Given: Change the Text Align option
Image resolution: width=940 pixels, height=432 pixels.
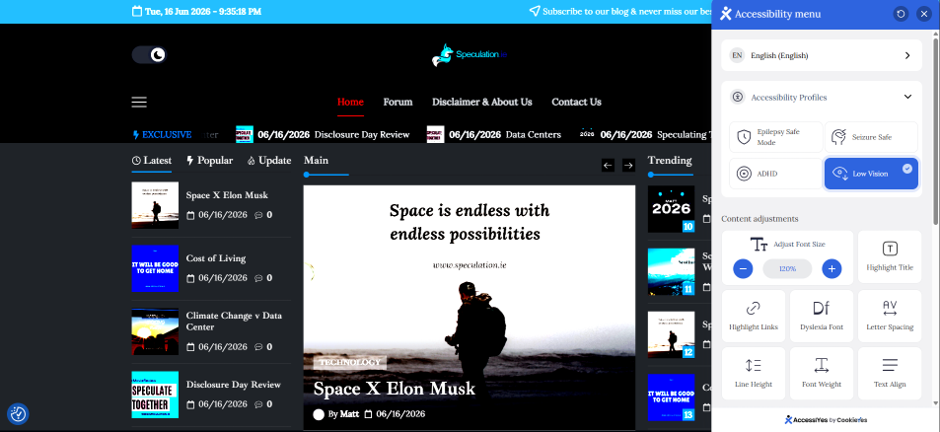Looking at the screenshot, I should pyautogui.click(x=890, y=373).
